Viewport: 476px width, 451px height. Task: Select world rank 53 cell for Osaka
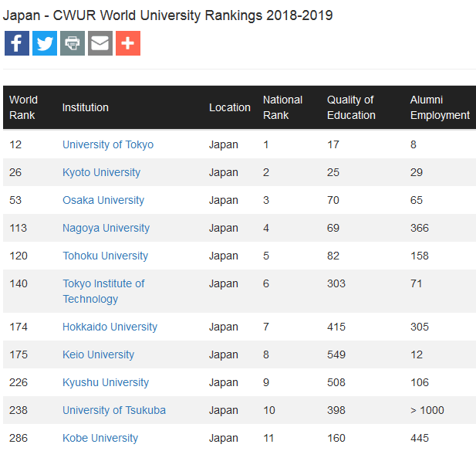15,200
